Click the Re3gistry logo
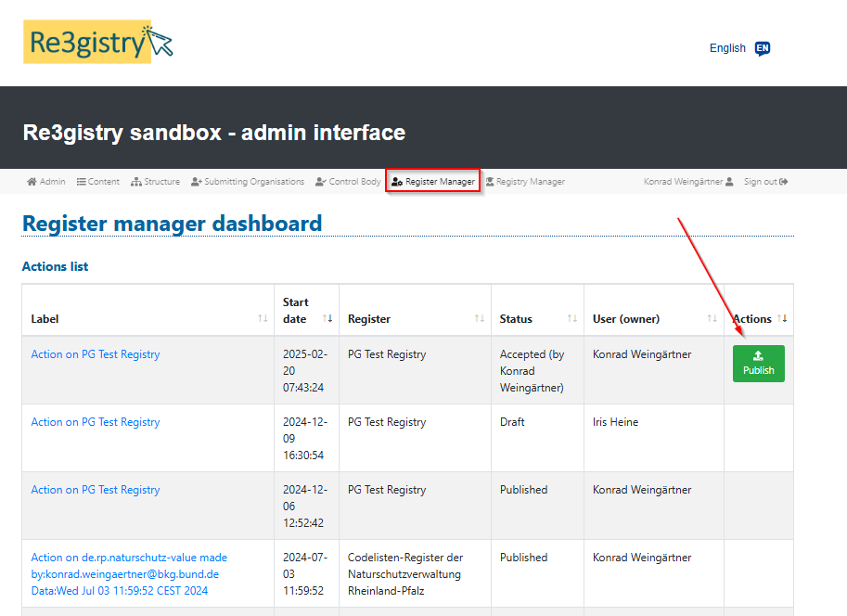This screenshot has height=616, width=847. pos(97,43)
